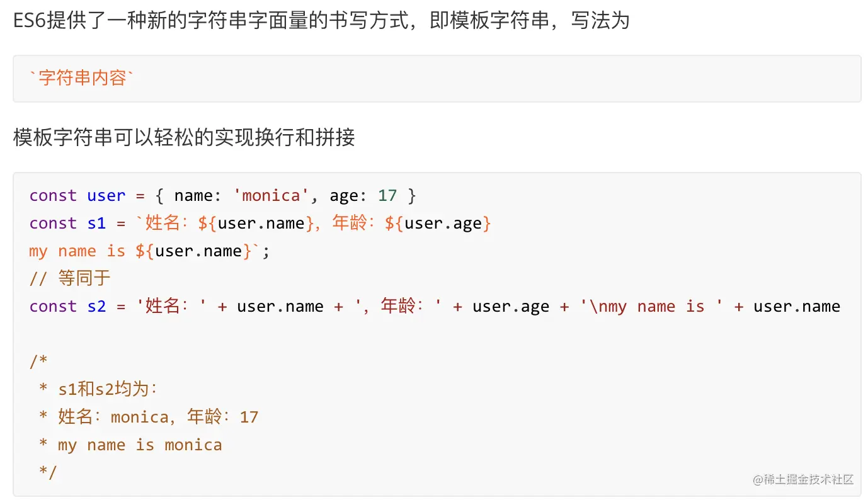Click the comment line 姓名：monica，年龄：17

click(x=149, y=417)
